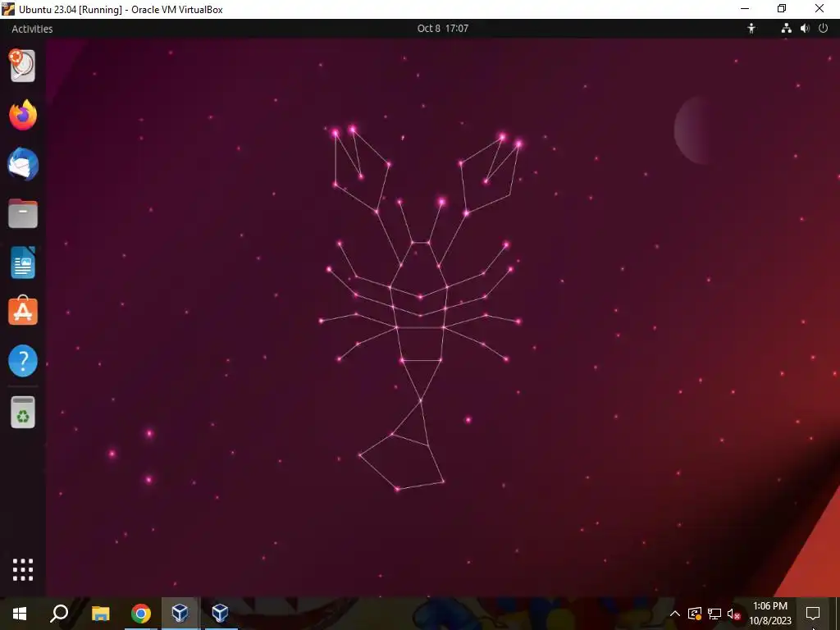The image size is (840, 630).
Task: Launch LibreOffice Writer from the dock
Action: (23, 262)
